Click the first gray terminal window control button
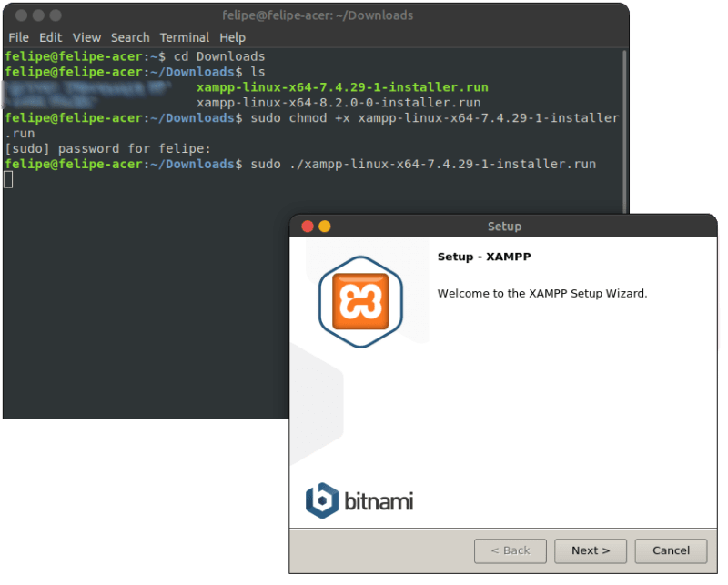Image resolution: width=728 pixels, height=585 pixels. pyautogui.click(x=21, y=15)
